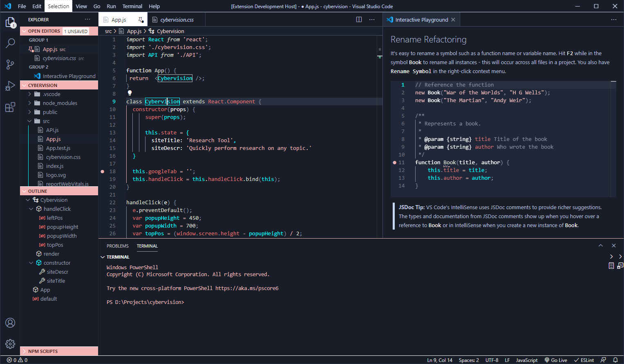Select popupWidth in the Outline
The image size is (624, 364).
coord(62,236)
